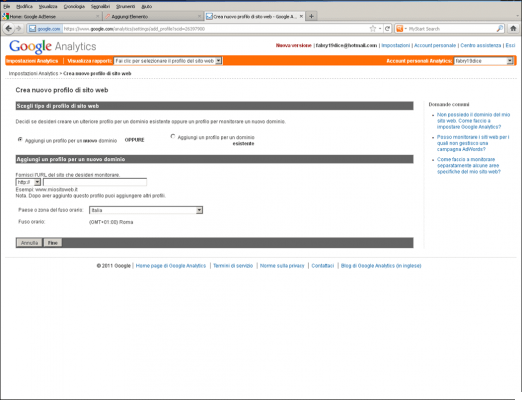
Task: Click the Fine button
Action: [53, 243]
